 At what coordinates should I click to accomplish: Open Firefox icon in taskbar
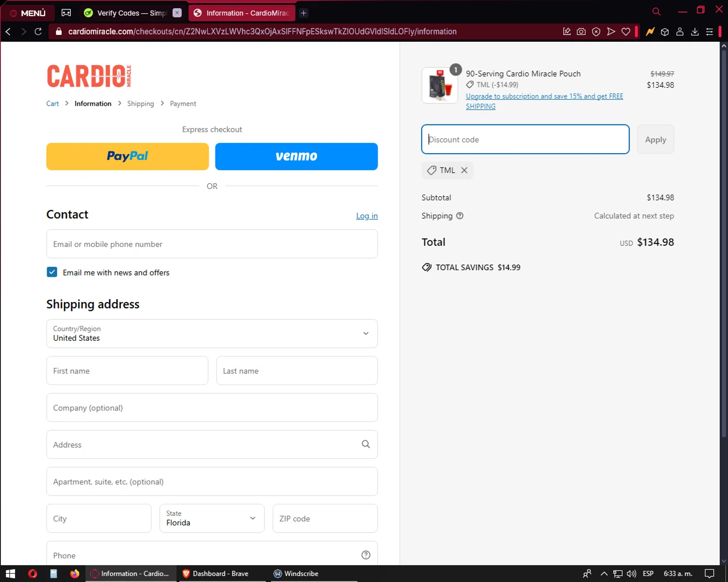click(74, 574)
